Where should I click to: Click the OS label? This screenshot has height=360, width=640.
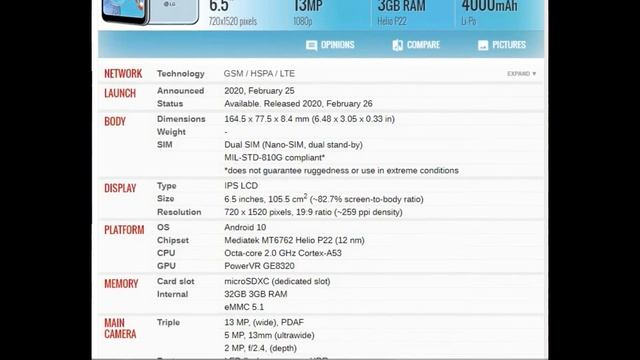(163, 227)
